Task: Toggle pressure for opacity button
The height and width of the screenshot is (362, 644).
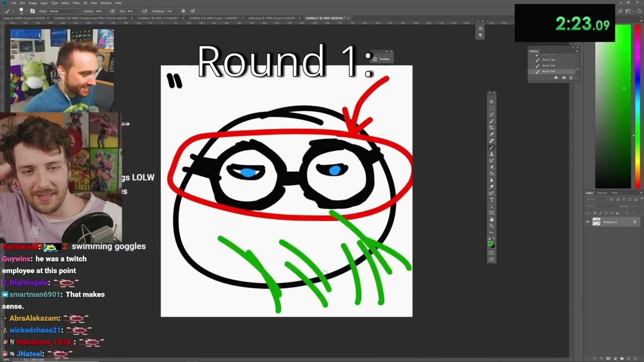Action: 112,11
